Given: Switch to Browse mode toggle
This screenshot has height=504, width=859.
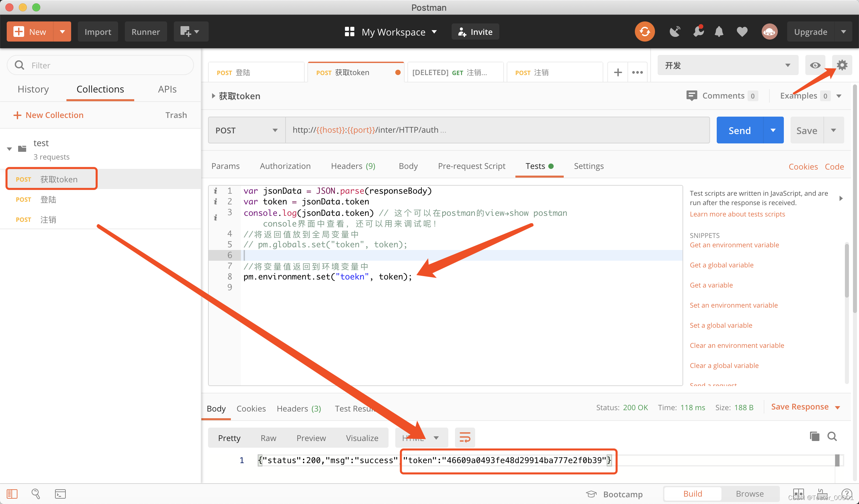Looking at the screenshot, I should coord(750,494).
